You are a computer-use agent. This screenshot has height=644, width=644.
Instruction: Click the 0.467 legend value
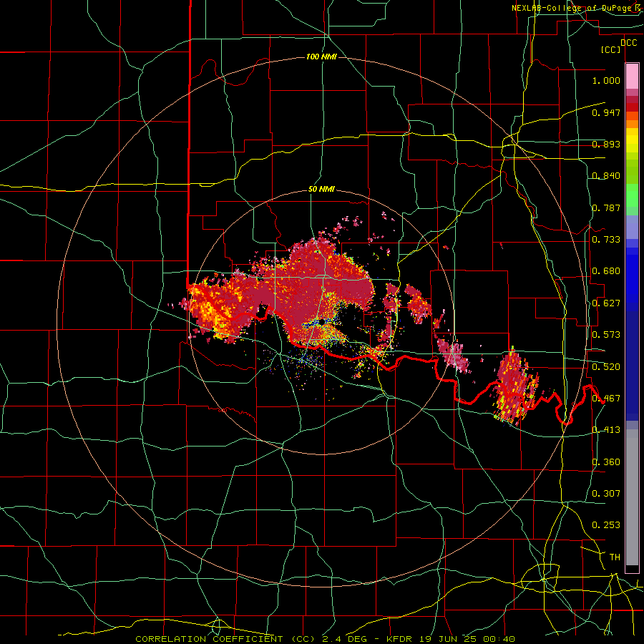click(x=606, y=399)
